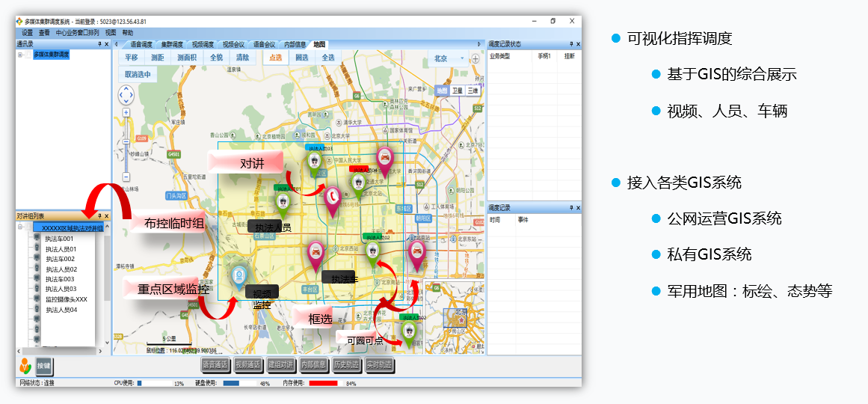Switch to the 视频调度 tab
The height and width of the screenshot is (404, 868).
pos(202,45)
